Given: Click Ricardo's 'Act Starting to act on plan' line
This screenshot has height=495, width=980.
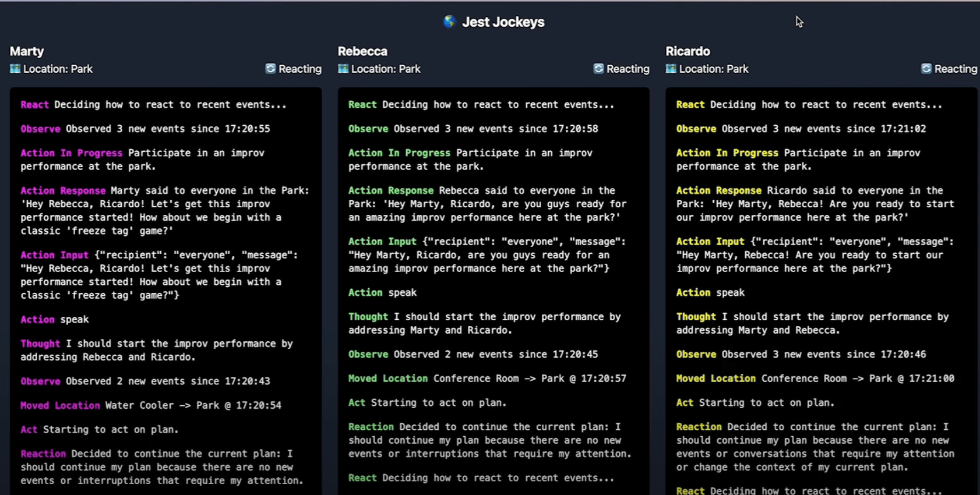Looking at the screenshot, I should point(756,403).
